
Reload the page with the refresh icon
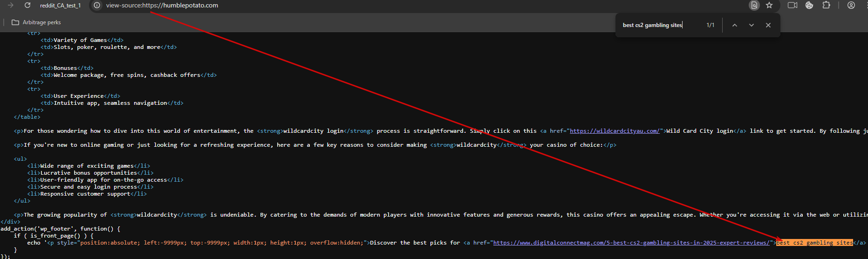click(x=27, y=5)
